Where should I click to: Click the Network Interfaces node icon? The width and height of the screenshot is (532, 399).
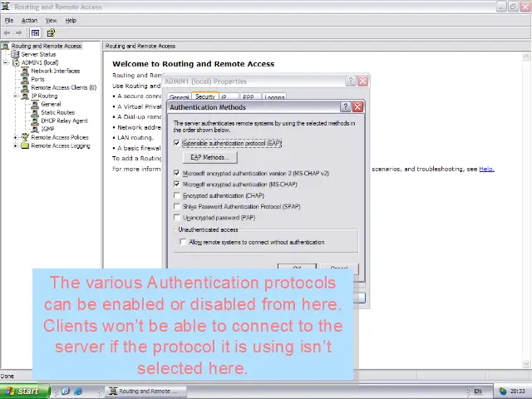pyautogui.click(x=25, y=71)
